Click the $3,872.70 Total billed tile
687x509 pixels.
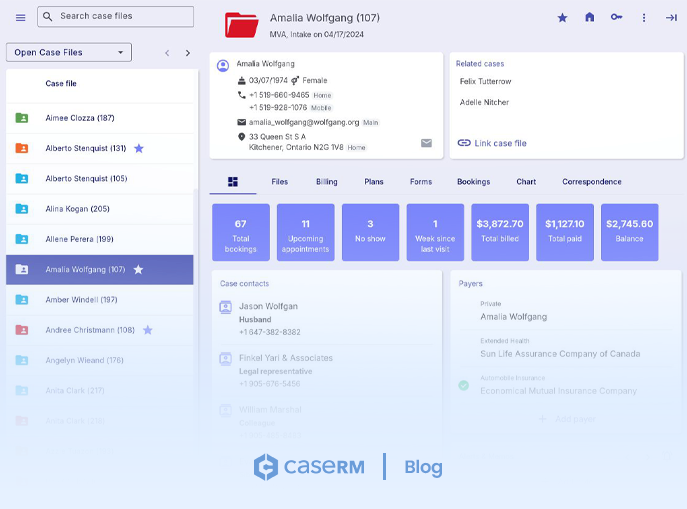[x=500, y=232]
